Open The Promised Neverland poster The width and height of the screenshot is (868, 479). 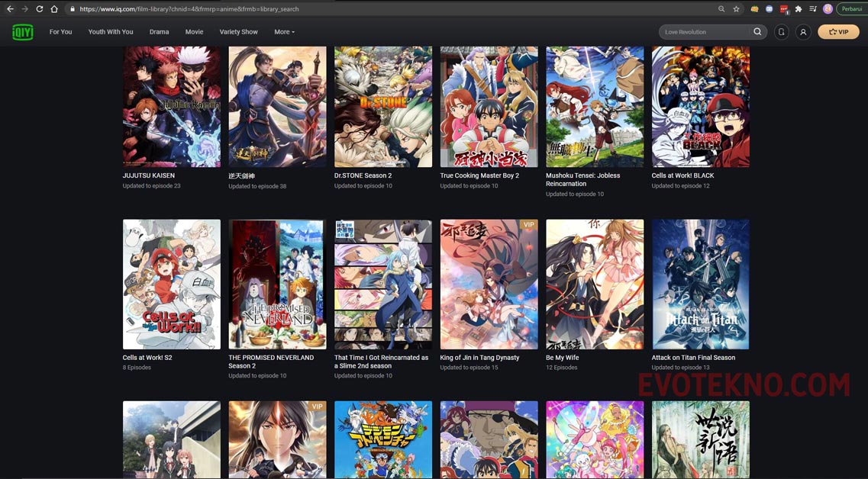coord(277,285)
